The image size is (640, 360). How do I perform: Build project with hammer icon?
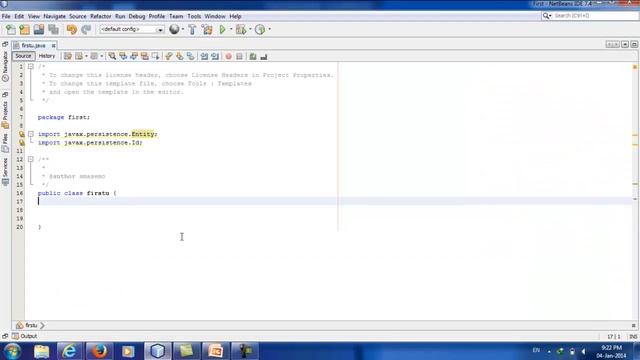pos(192,29)
